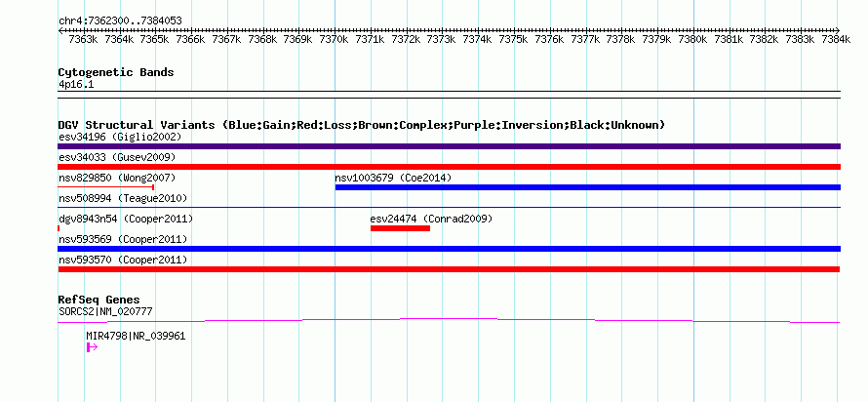Screen dimensions: 868x402
Task: Open the nsv829850 (Wong2007) variant label
Action: [x=117, y=178]
